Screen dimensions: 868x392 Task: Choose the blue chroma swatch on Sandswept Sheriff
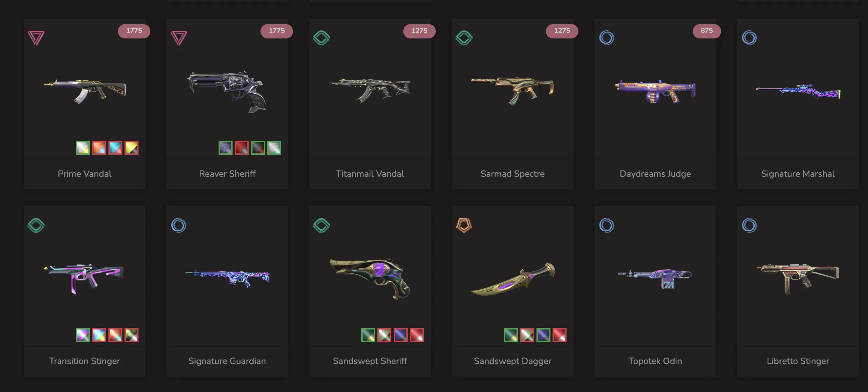point(400,335)
